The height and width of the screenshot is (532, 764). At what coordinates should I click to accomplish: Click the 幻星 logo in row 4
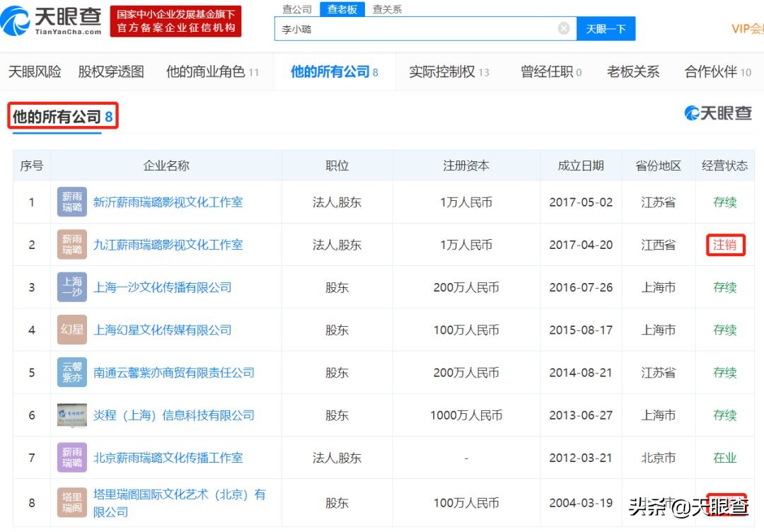[71, 330]
